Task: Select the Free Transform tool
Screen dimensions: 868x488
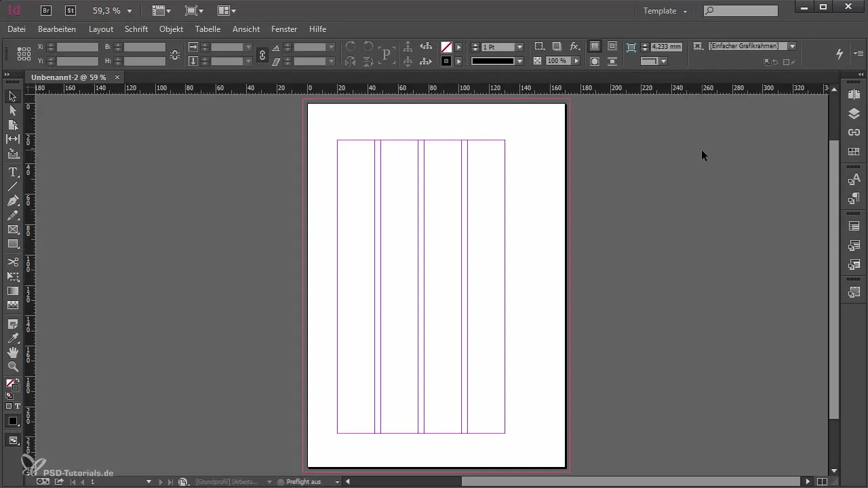Action: click(13, 277)
